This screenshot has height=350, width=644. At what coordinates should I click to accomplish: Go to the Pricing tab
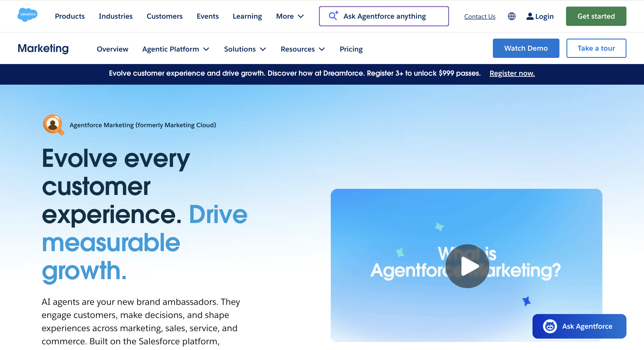coord(351,49)
